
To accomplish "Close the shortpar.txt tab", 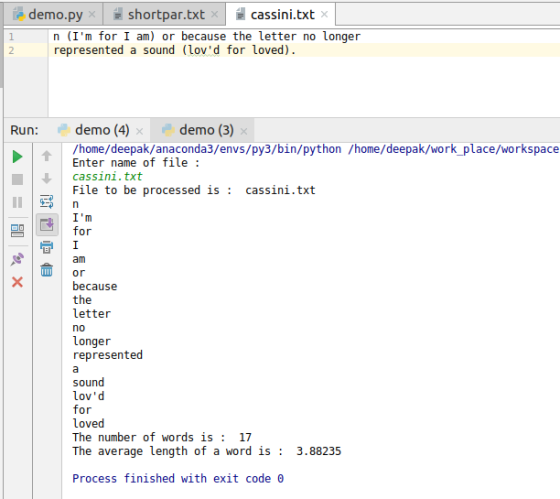I will tap(214, 15).
